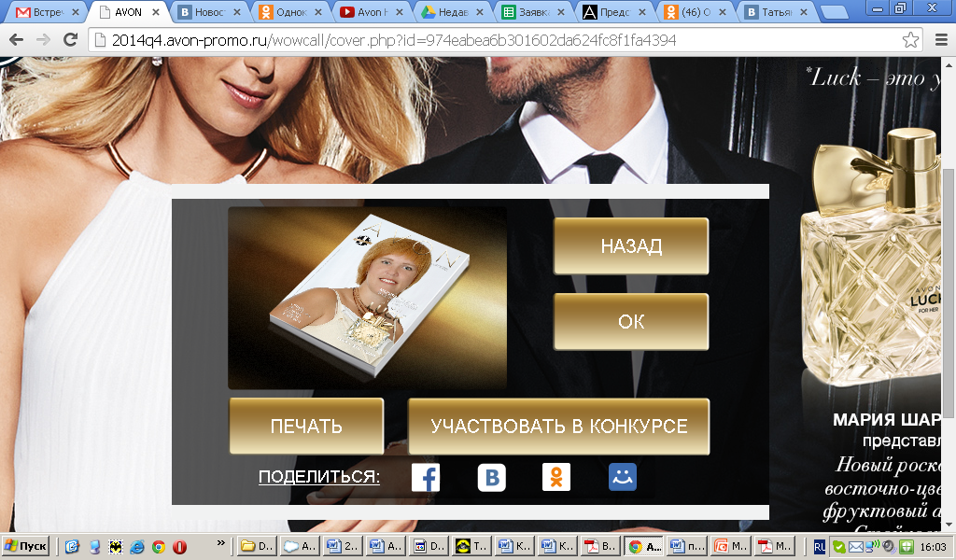The height and width of the screenshot is (560, 956).
Task: Open the PowerPoint 'М..' taskbar button
Action: (x=730, y=546)
